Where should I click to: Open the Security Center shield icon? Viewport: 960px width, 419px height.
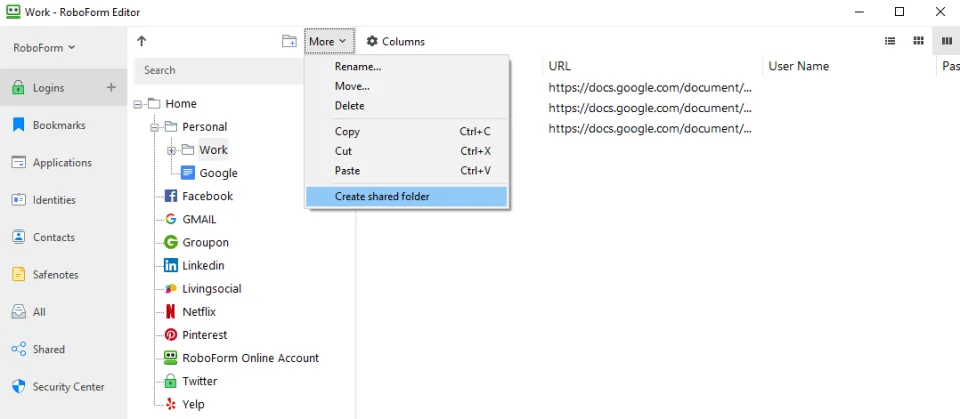19,387
